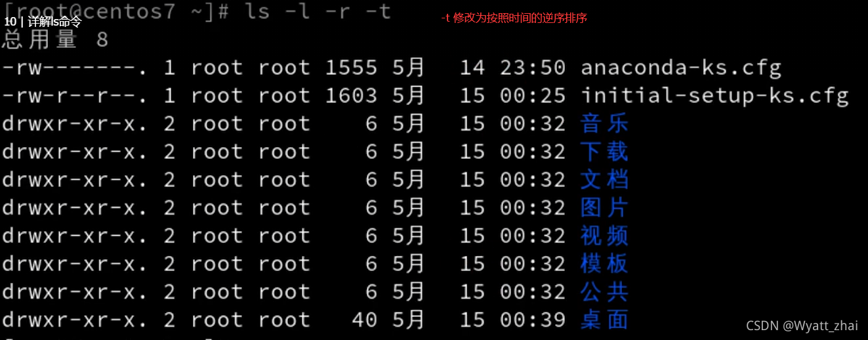Click the size 6 in 文档 row

pyautogui.click(x=371, y=180)
